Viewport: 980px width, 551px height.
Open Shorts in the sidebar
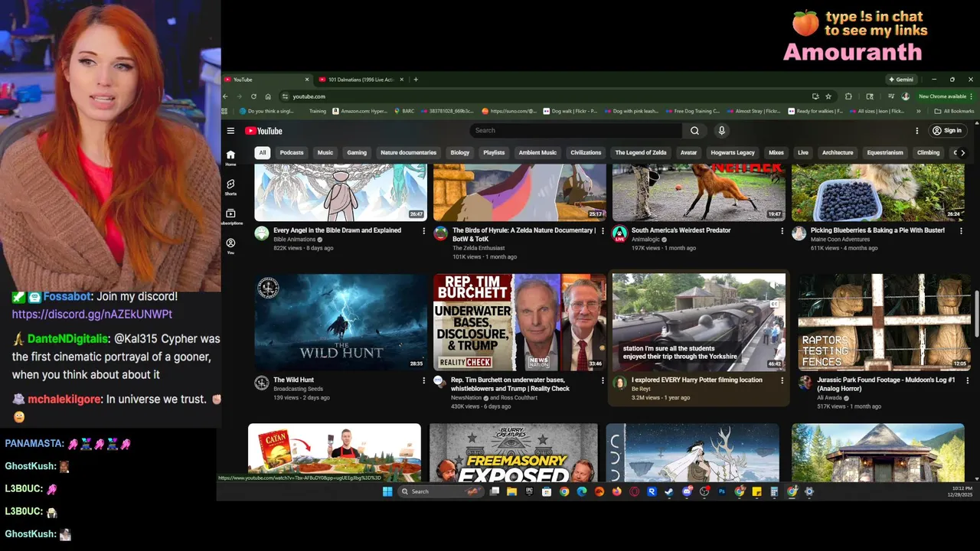[x=230, y=187]
